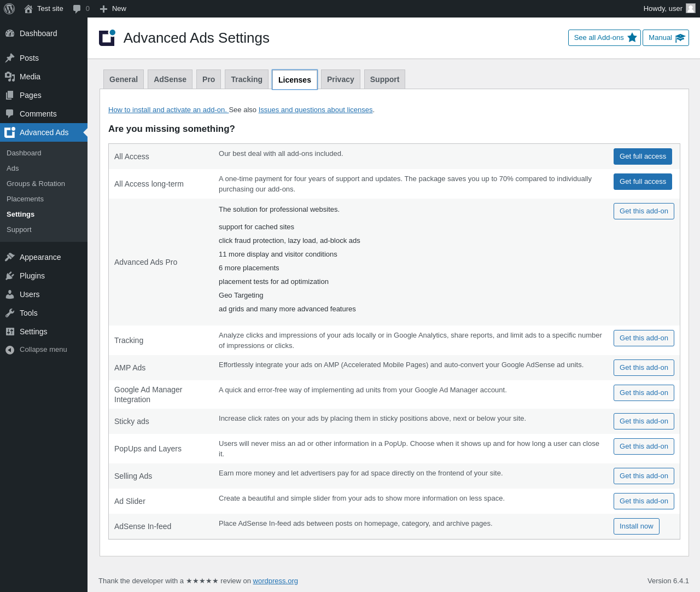Open the Tracking settings tab
Viewport: 700px width, 592px height.
coord(247,79)
